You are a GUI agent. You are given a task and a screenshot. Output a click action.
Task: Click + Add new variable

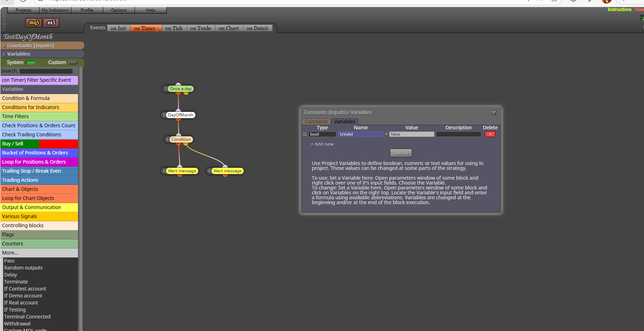pos(322,144)
